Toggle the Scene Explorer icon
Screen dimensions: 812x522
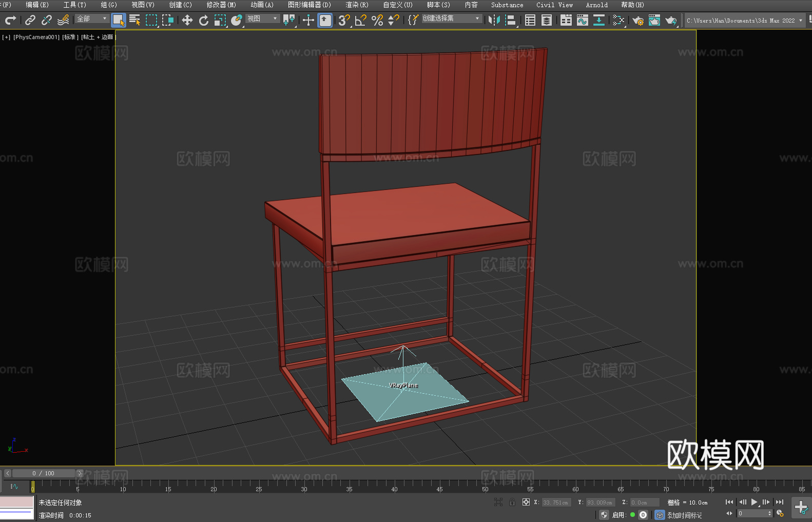click(530, 21)
